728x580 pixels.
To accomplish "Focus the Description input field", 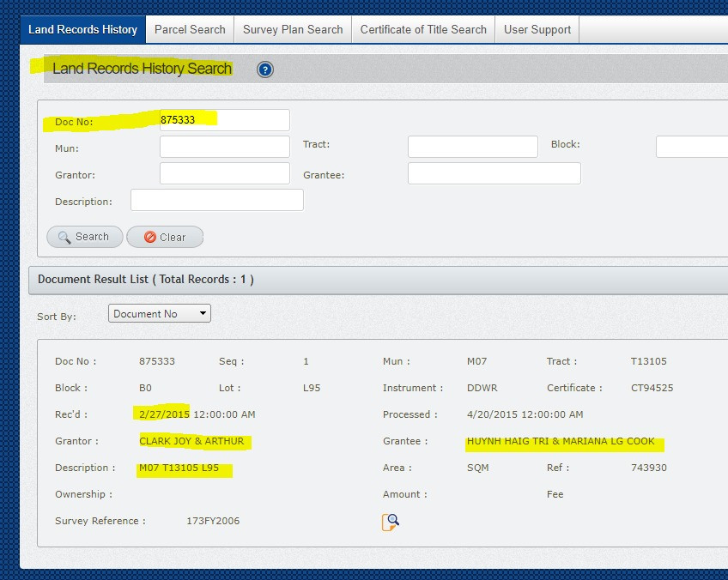I will [217, 200].
